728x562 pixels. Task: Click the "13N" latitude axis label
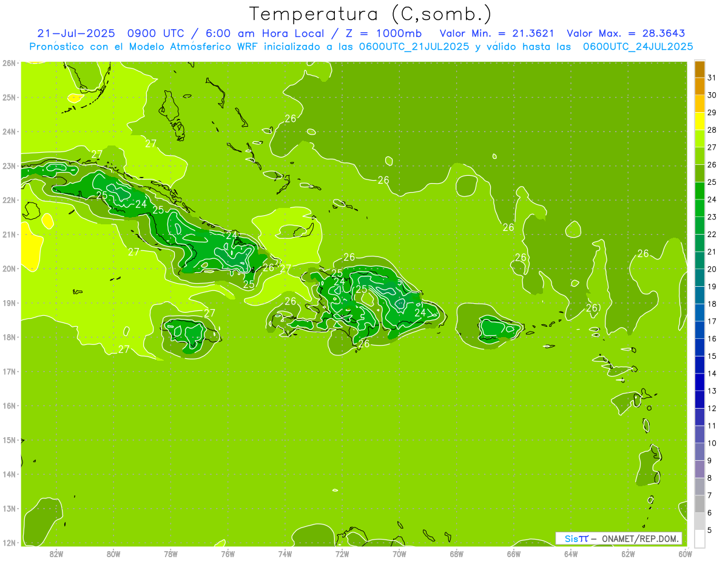8,508
